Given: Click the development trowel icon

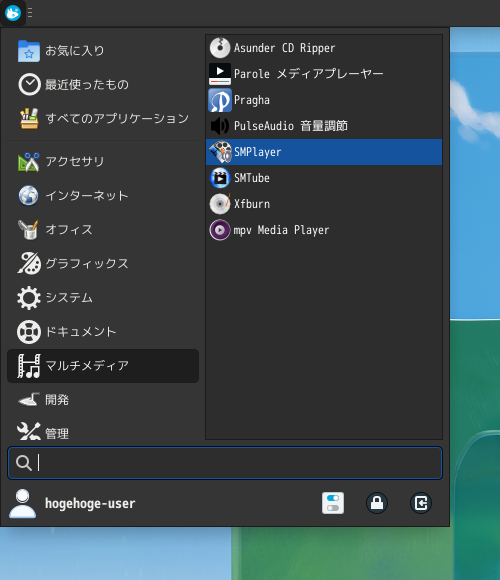Looking at the screenshot, I should [29, 400].
